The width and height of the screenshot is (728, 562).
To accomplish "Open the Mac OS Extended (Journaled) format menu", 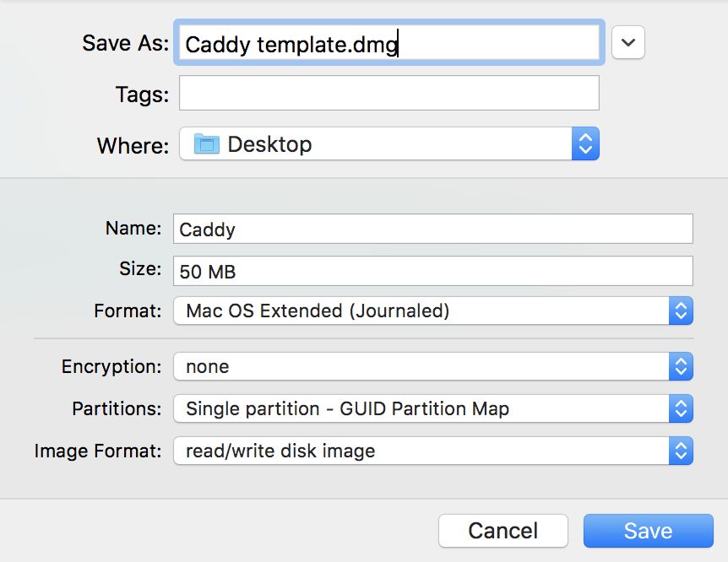I will [x=421, y=311].
